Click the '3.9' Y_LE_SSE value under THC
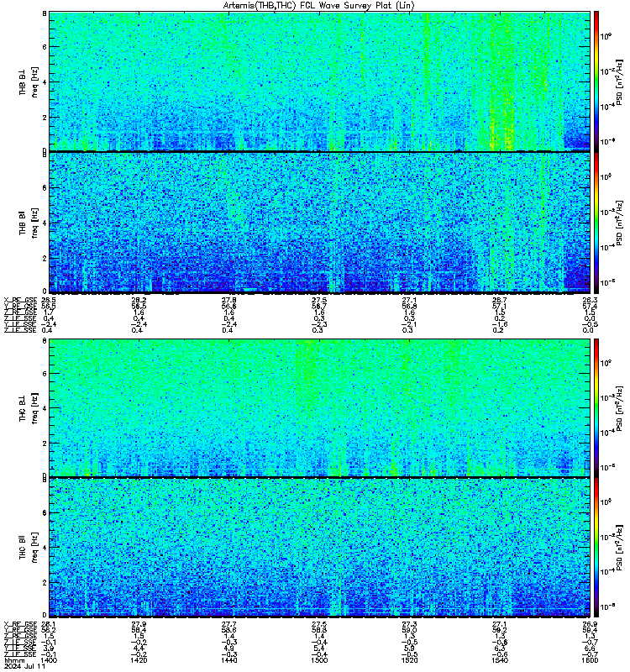The height and width of the screenshot is (672, 630). 49,648
